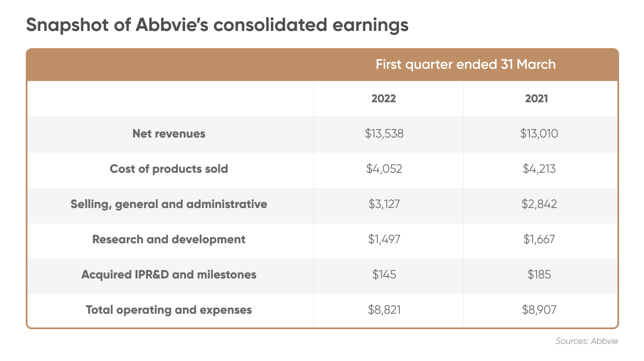This screenshot has height=361, width=644.
Task: Click the 'Net revenues' row label
Action: coord(169,134)
